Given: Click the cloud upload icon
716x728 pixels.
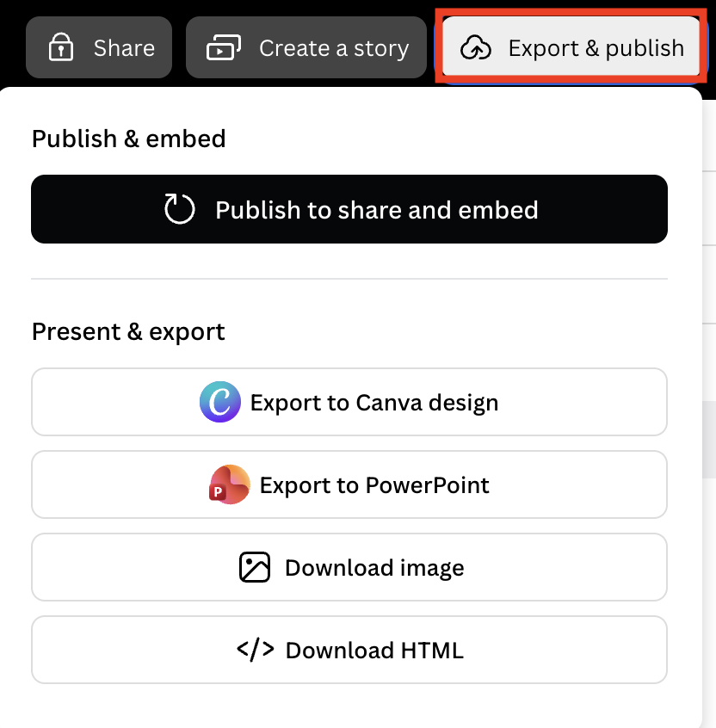Looking at the screenshot, I should (476, 48).
